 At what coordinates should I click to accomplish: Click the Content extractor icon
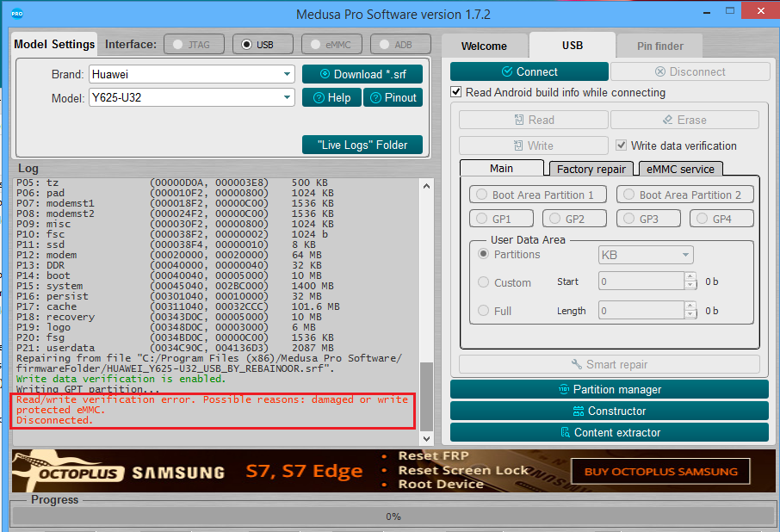tap(565, 432)
